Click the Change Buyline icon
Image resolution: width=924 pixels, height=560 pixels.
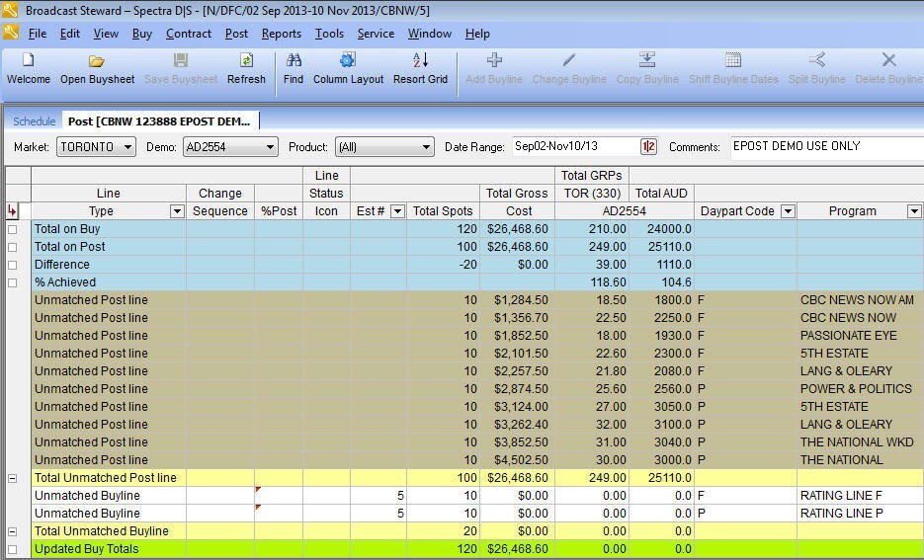pos(569,60)
